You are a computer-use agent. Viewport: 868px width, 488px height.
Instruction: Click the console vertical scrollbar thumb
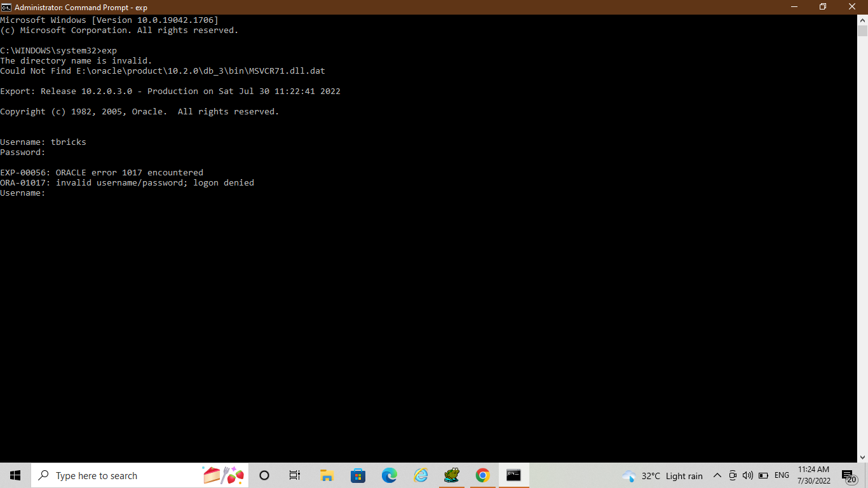point(862,31)
